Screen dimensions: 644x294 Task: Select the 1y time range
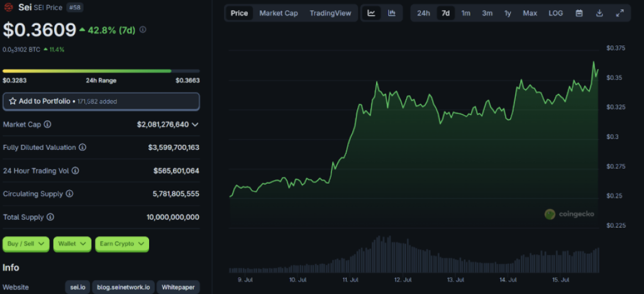click(508, 13)
